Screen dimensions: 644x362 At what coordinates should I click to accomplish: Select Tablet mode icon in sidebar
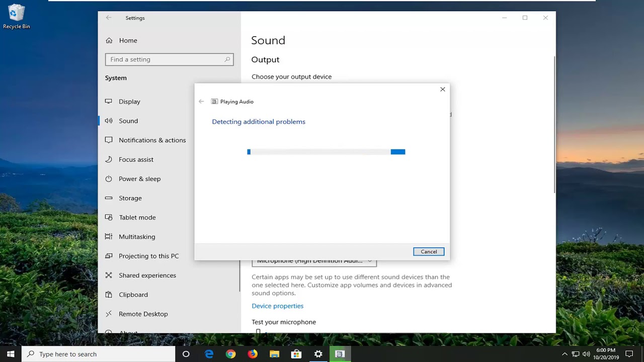109,217
